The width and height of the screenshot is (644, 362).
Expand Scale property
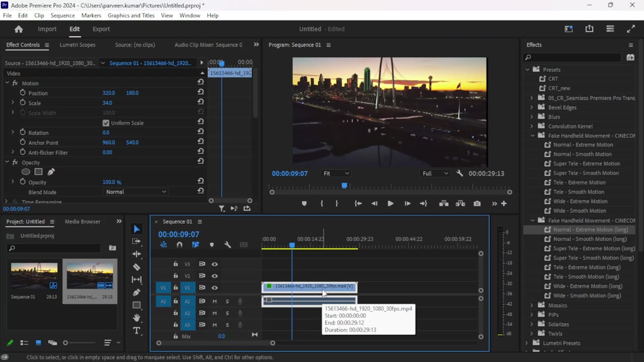tap(13, 103)
